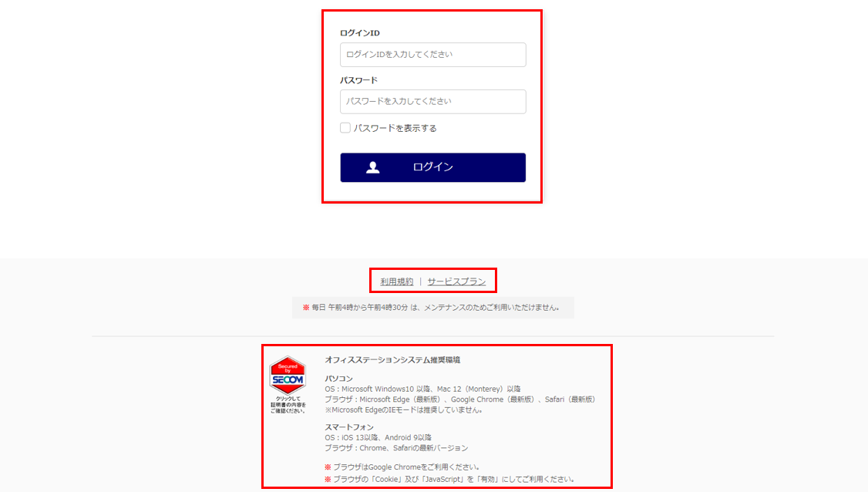Click the オフィスステーションシステム推奨環境 heading
The height and width of the screenshot is (492, 868).
[x=392, y=359]
